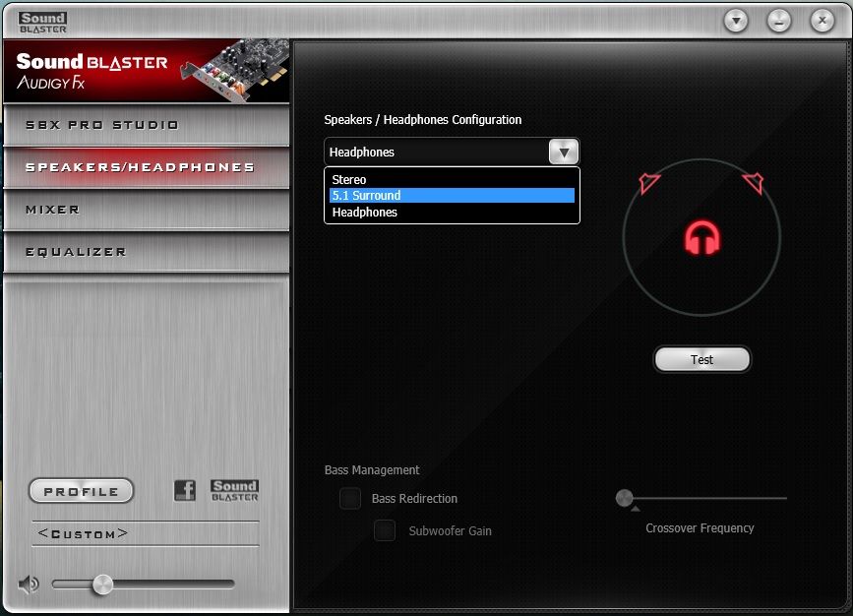Click the Sound Blaster Audigy Fx banner

[x=147, y=71]
